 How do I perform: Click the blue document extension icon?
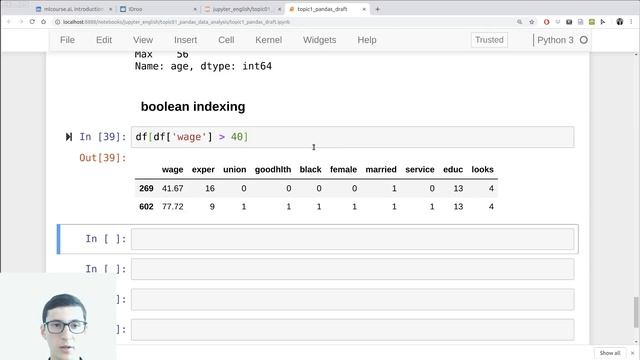pyautogui.click(x=580, y=22)
